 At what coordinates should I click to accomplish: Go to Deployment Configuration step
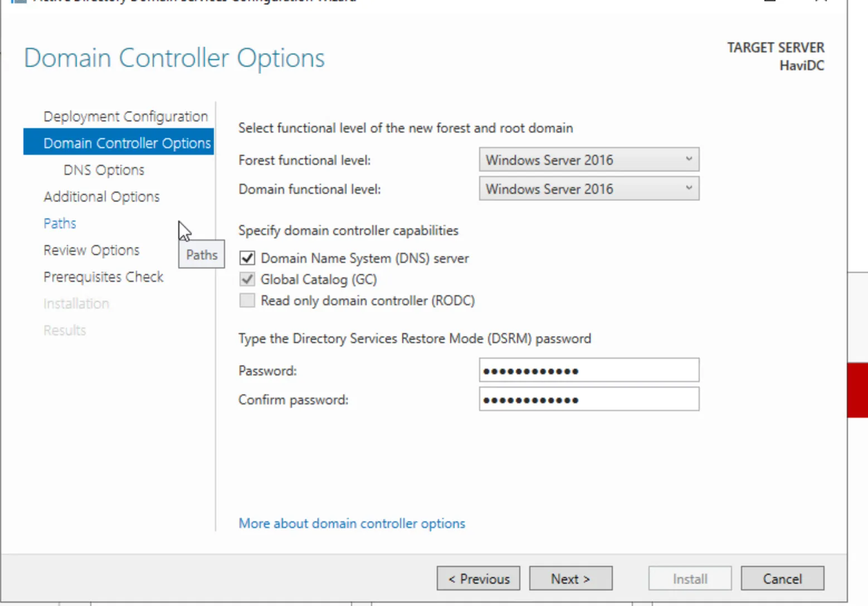[x=125, y=116]
